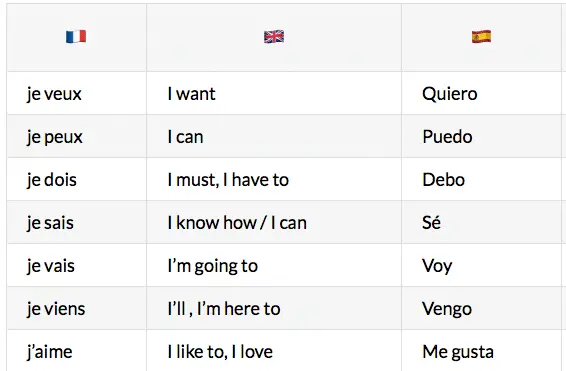Click the French flag icon
The image size is (566, 371).
click(76, 36)
